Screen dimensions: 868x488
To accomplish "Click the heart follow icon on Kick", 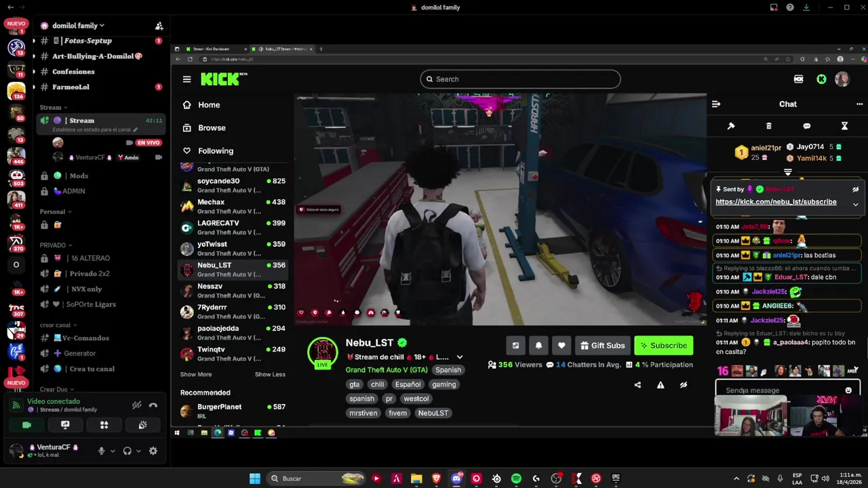I will pyautogui.click(x=561, y=346).
